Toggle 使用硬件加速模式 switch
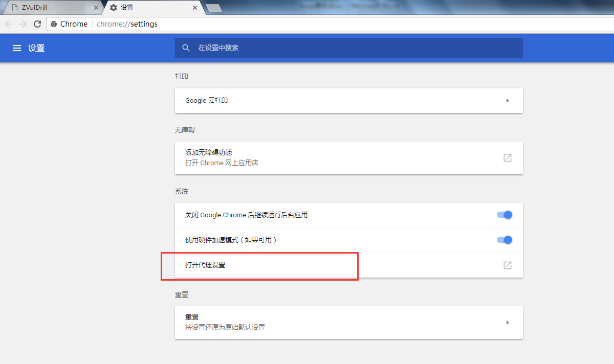614x364 pixels. pos(505,240)
